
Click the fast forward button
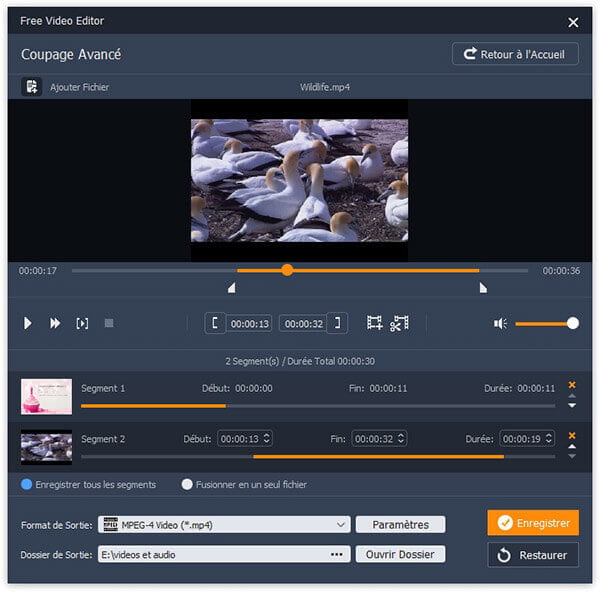[x=55, y=323]
